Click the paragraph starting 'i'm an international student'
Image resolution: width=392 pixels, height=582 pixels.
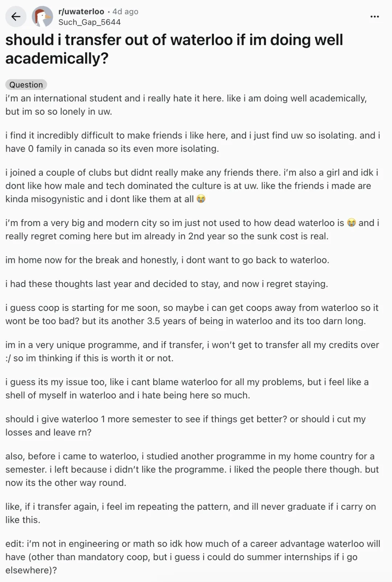pos(186,105)
